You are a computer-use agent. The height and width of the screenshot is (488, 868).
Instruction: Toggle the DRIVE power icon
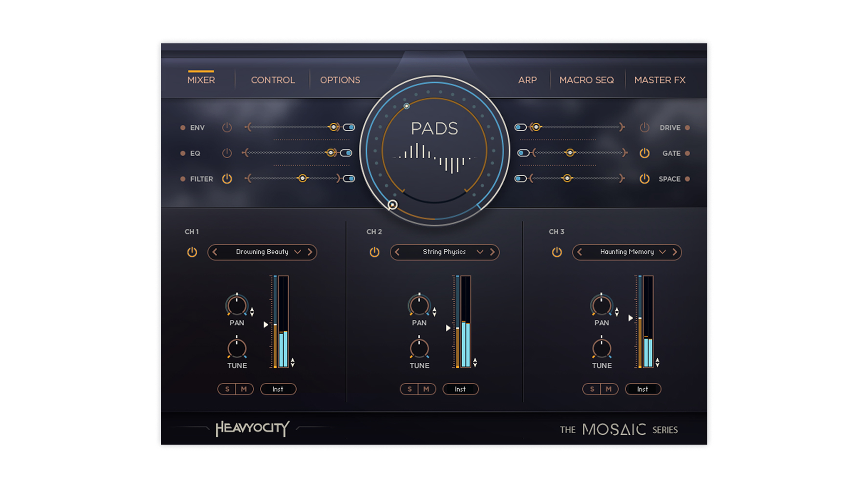[x=645, y=128]
